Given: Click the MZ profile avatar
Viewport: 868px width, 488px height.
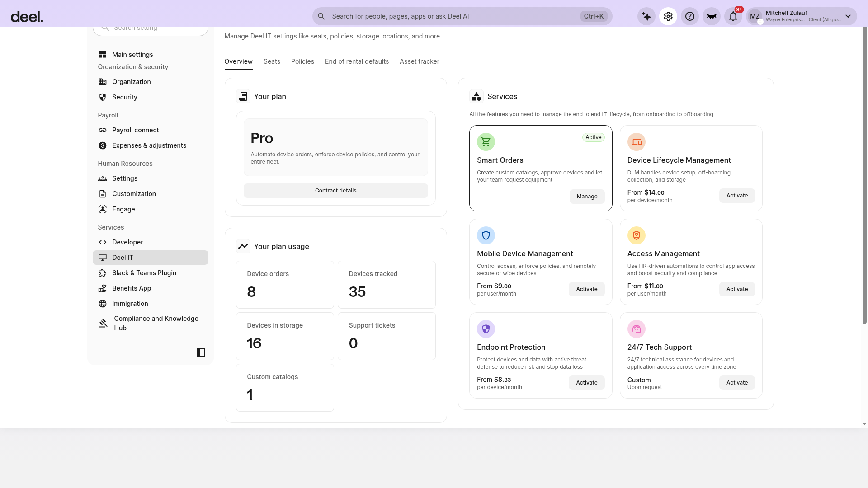Looking at the screenshot, I should 755,16.
